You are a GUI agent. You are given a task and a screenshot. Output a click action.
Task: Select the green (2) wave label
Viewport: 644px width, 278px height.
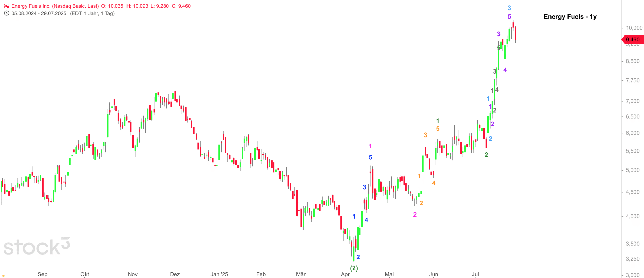tap(354, 268)
